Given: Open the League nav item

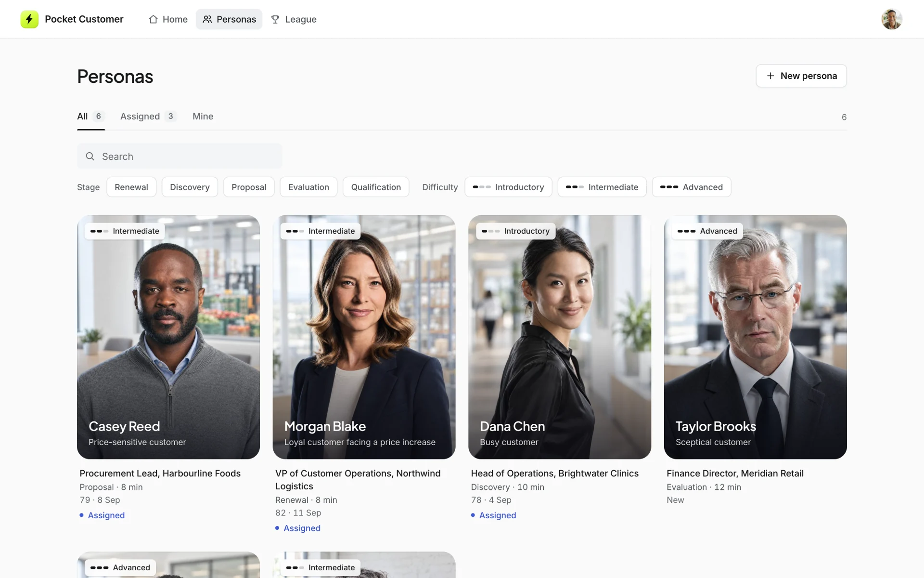Looking at the screenshot, I should click(x=294, y=19).
